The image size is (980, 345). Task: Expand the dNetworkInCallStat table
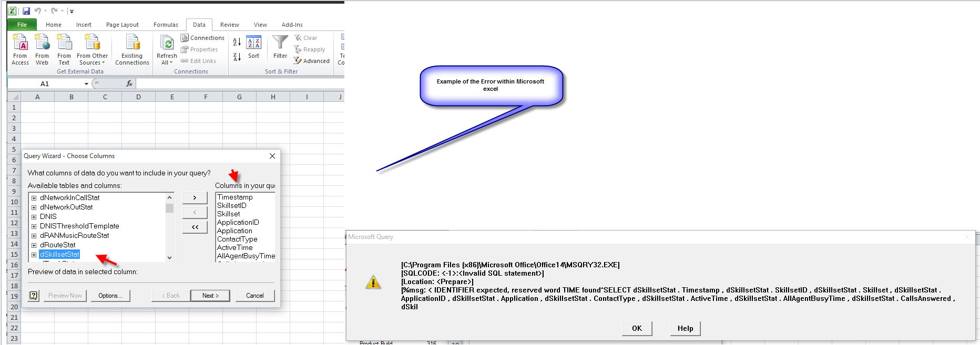[x=34, y=198]
